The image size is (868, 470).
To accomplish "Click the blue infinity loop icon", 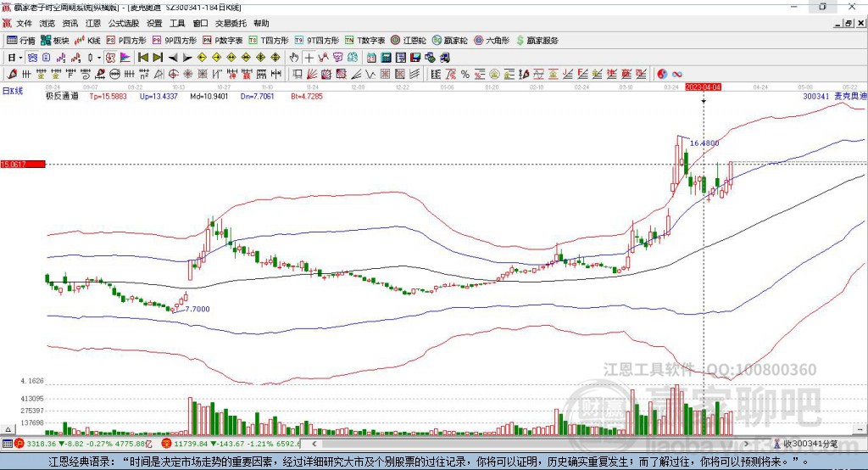I will coord(677,74).
